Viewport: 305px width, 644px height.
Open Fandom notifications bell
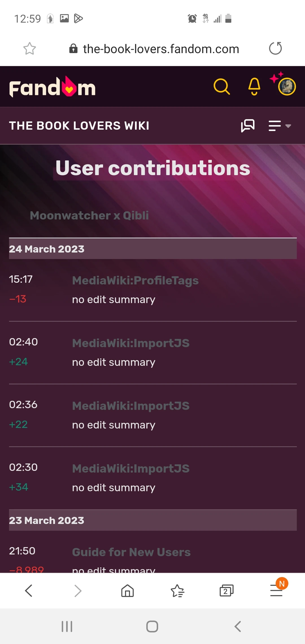[254, 87]
